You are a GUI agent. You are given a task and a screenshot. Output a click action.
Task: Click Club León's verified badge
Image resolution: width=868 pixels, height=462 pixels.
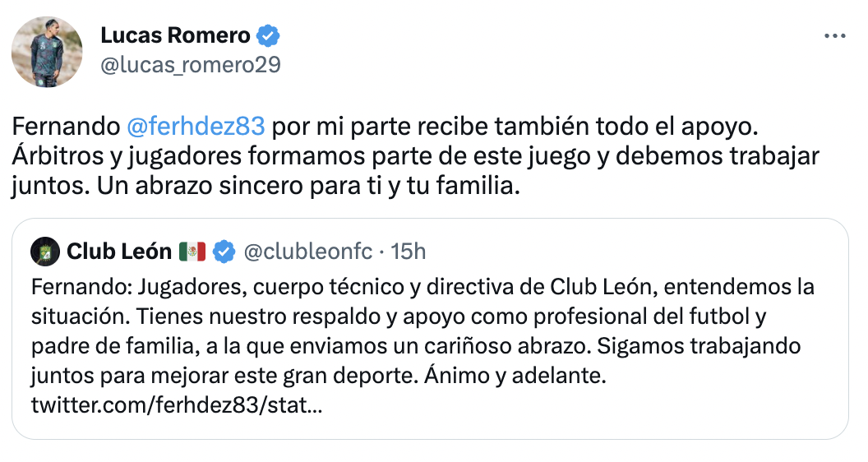tap(224, 252)
